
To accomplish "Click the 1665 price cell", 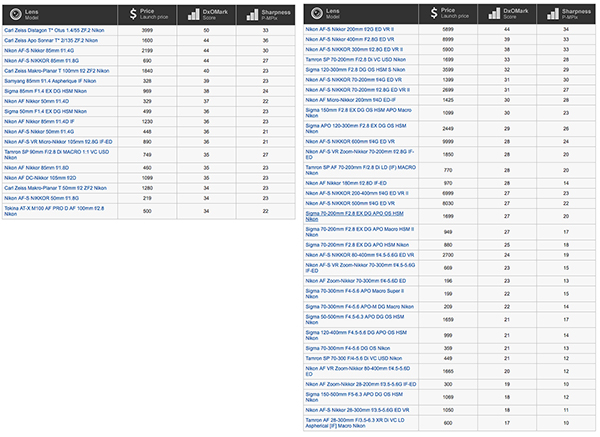I will pyautogui.click(x=448, y=371).
